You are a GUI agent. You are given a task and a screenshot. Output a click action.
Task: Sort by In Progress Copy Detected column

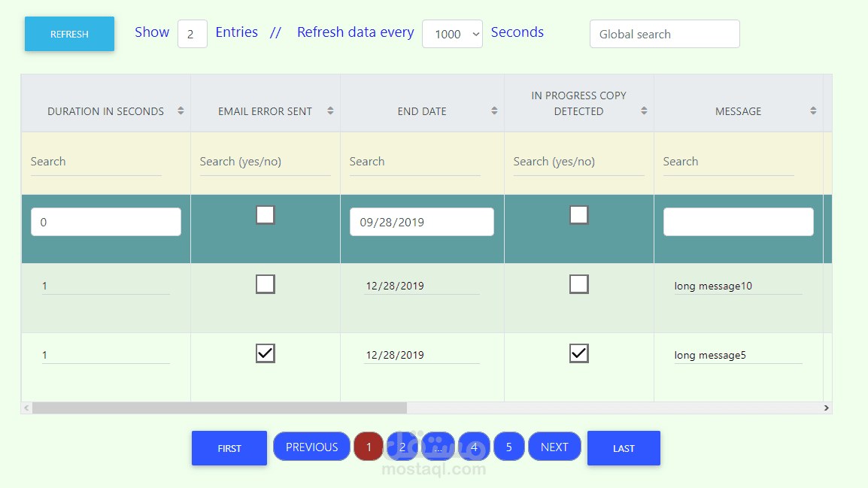tap(644, 111)
